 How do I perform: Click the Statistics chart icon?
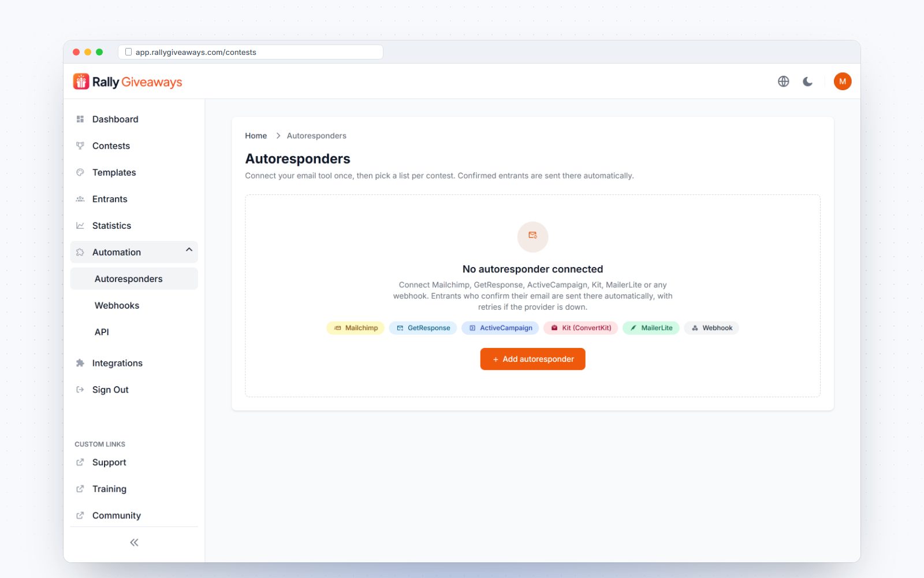[x=80, y=225]
